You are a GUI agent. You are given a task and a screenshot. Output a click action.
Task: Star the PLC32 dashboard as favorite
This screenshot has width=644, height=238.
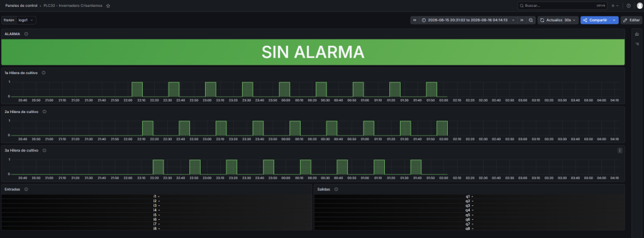click(108, 6)
